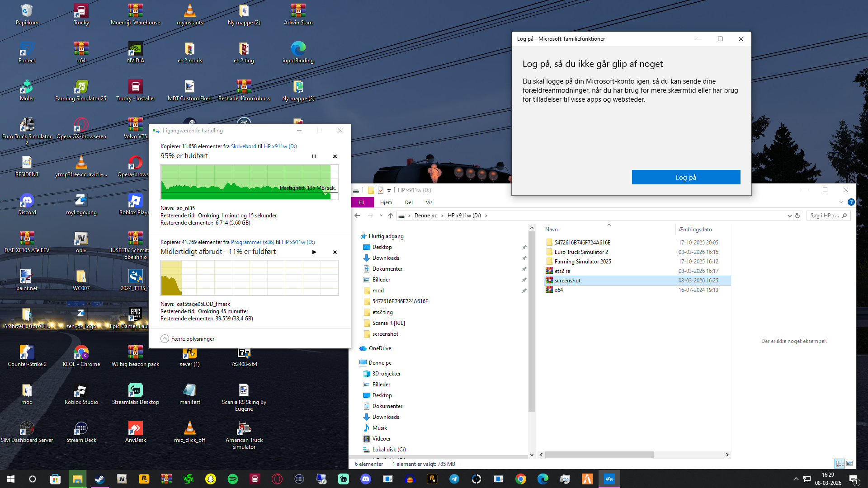Go up one folder level
The image size is (868, 488).
point(391,216)
